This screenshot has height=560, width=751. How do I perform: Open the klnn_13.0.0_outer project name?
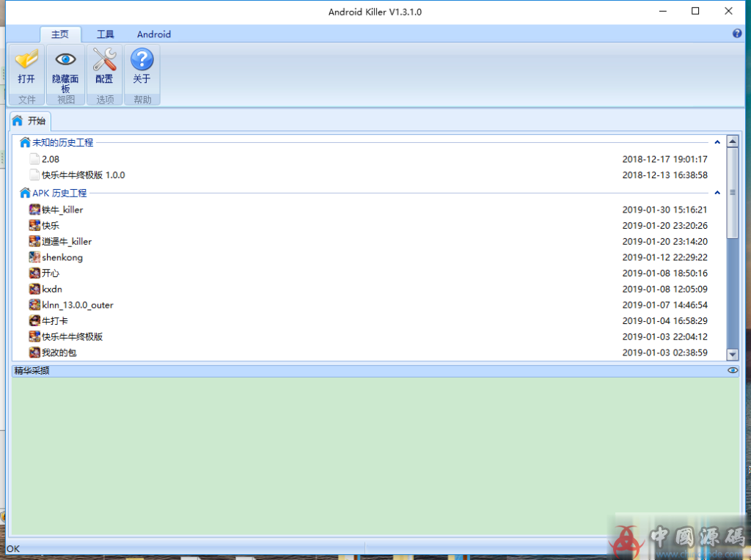point(78,305)
